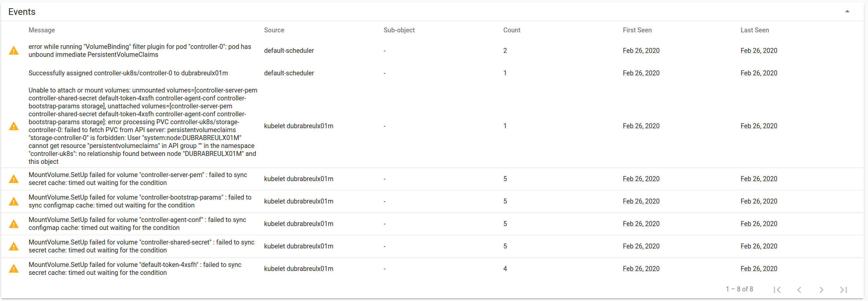The image size is (868, 301).
Task: Sort events by the Message column
Action: coord(41,30)
